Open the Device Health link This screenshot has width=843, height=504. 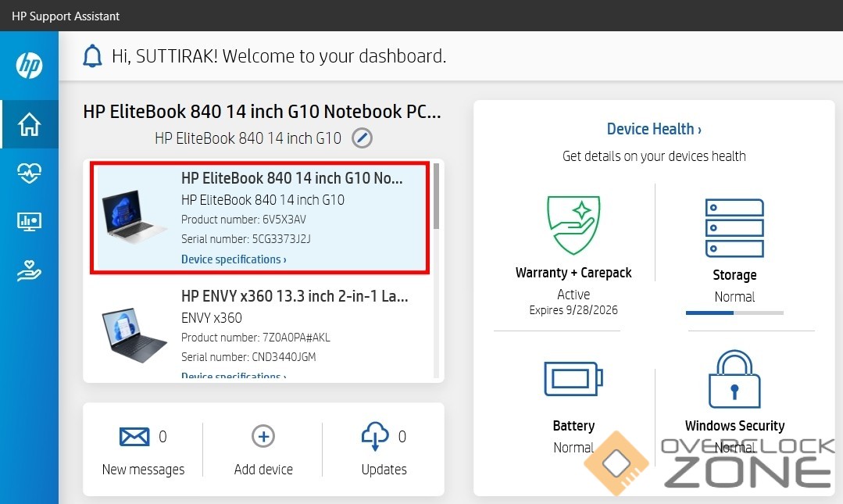pos(654,129)
